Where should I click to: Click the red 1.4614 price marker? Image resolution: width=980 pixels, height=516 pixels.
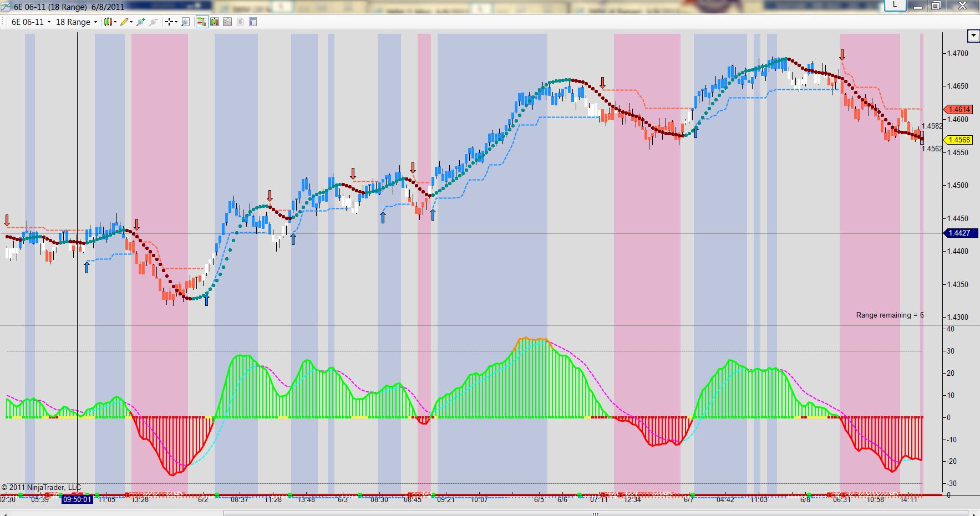point(959,110)
